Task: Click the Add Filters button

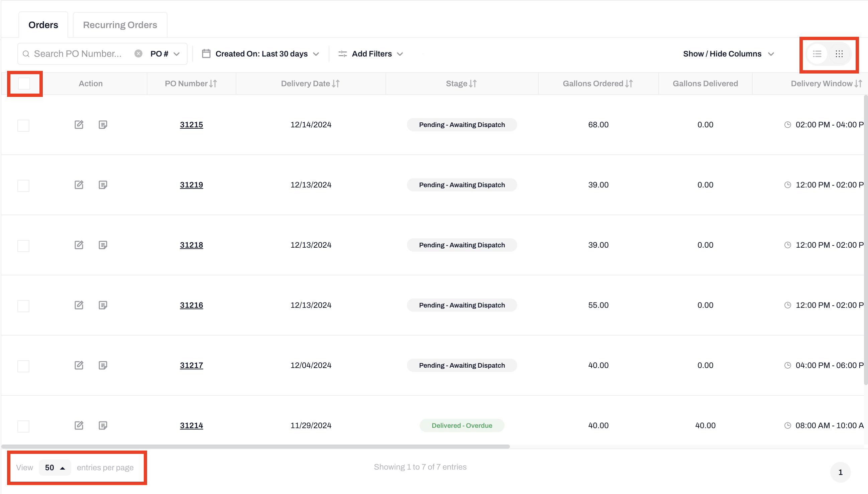Action: [x=371, y=53]
